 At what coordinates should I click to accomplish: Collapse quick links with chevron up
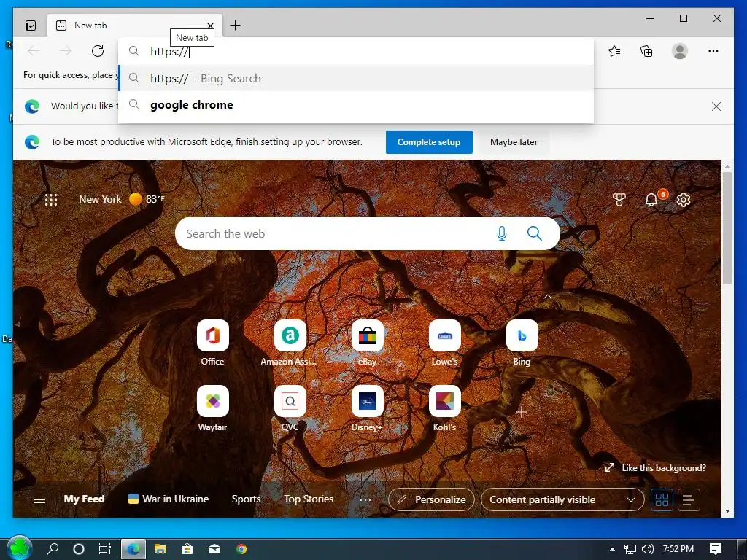[548, 297]
